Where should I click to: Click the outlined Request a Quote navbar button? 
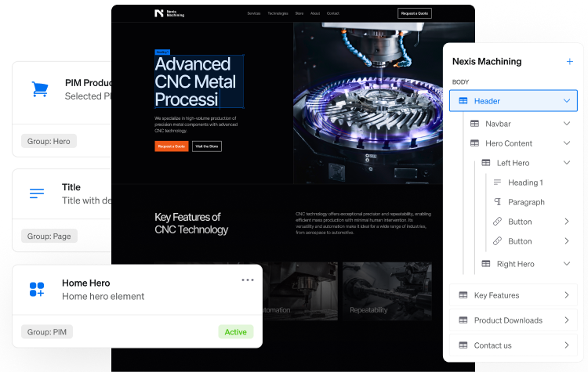click(x=415, y=13)
